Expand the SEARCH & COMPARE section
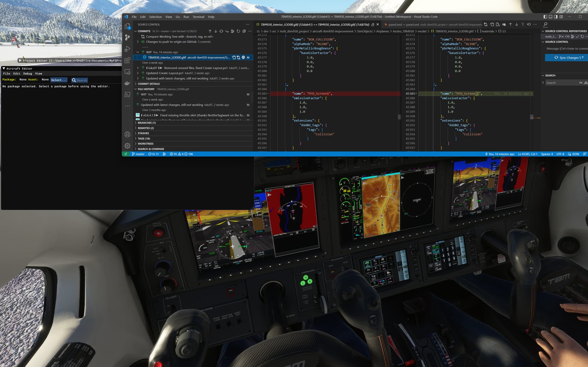The image size is (588, 367). [151, 149]
